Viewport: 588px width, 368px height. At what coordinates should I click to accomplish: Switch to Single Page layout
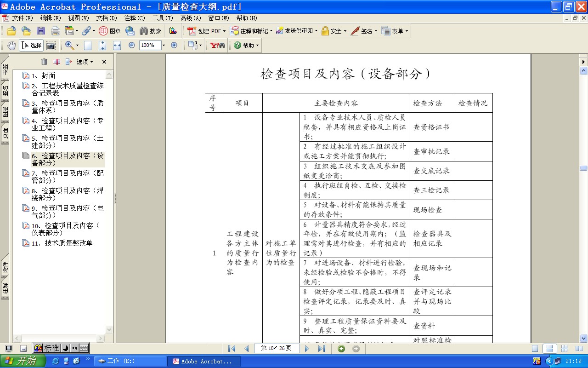[534, 349]
